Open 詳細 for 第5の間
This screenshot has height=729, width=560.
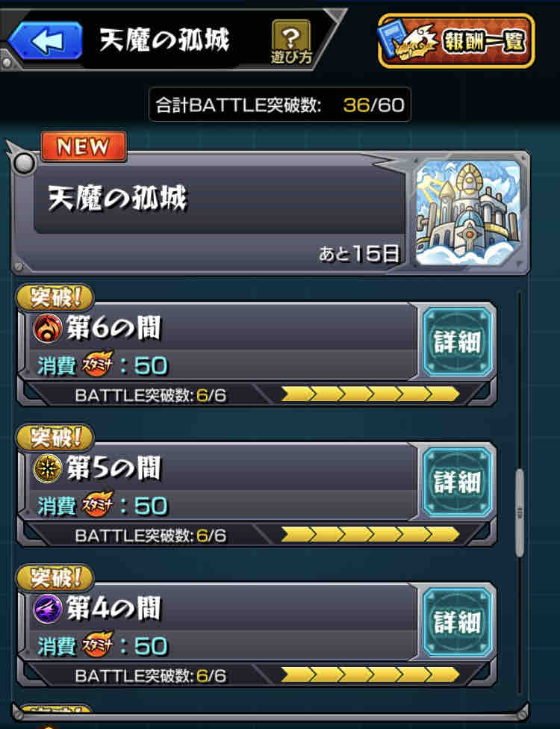click(x=457, y=482)
